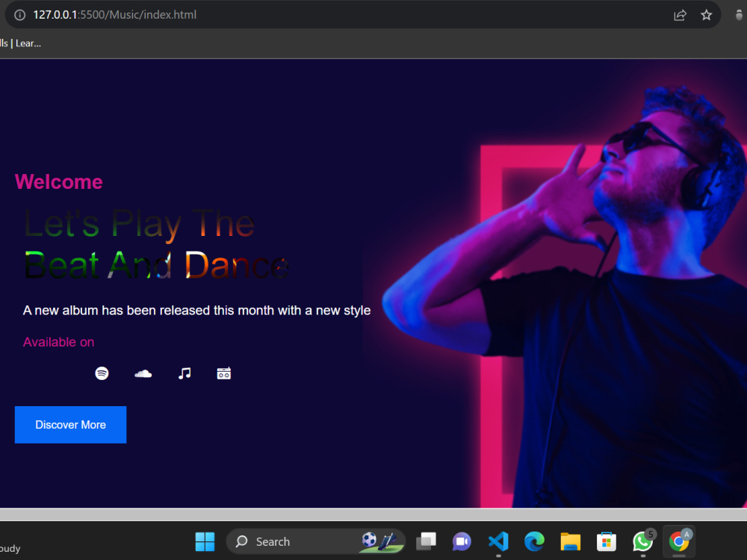
Task: Switch to Visual Studio Code in taskbar
Action: 498,541
